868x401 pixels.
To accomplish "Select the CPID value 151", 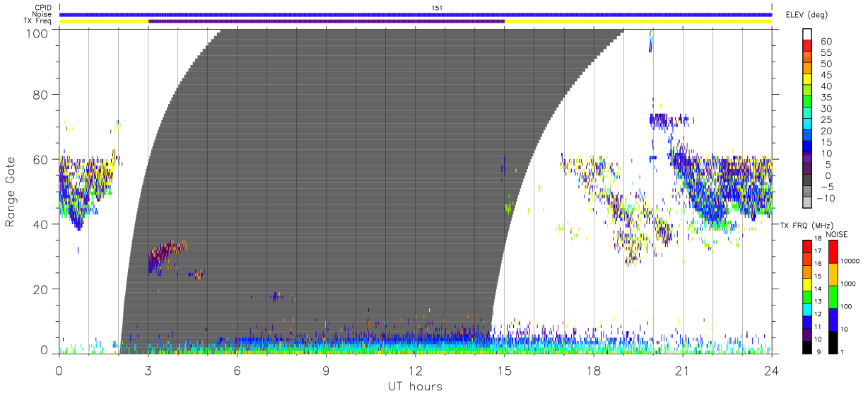I will pyautogui.click(x=437, y=8).
